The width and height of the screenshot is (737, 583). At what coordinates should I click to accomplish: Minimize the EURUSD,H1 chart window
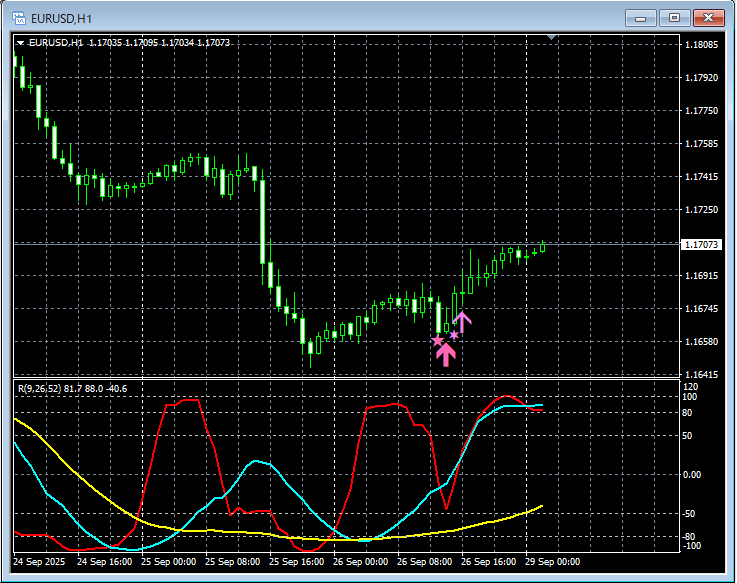[x=641, y=17]
